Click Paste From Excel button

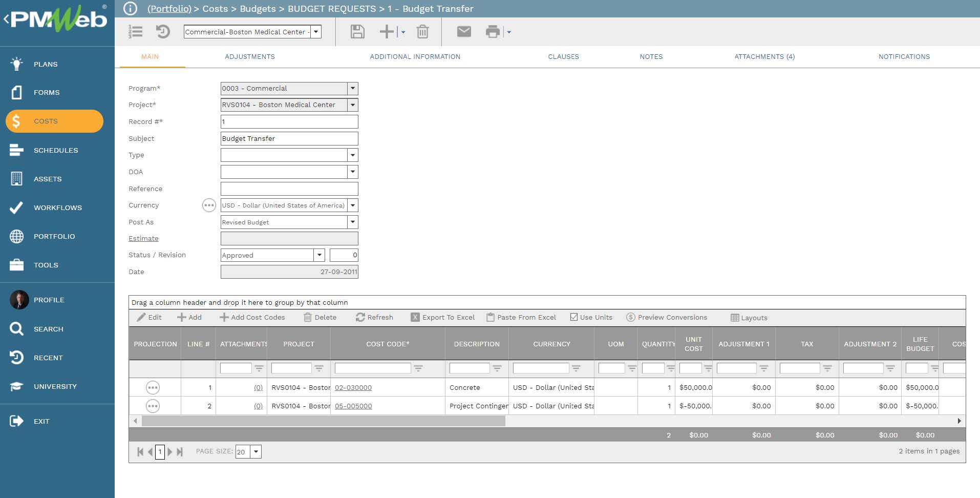click(521, 317)
